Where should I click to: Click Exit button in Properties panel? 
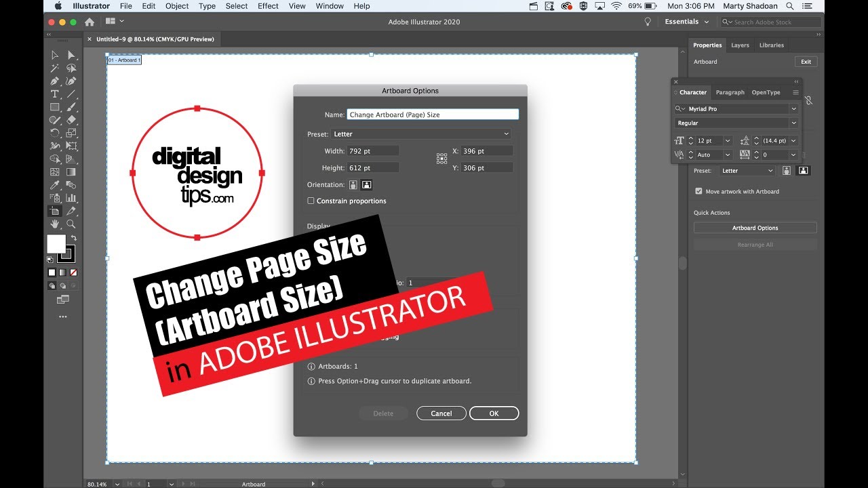point(806,62)
